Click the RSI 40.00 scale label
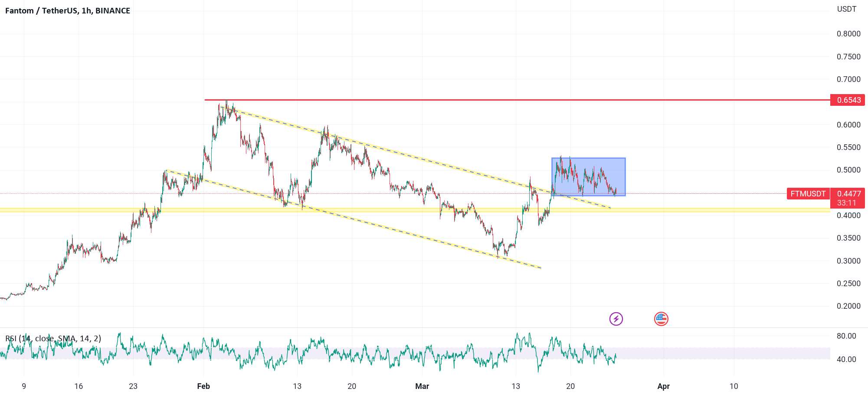Screen dimensions: 868x395 [846, 359]
